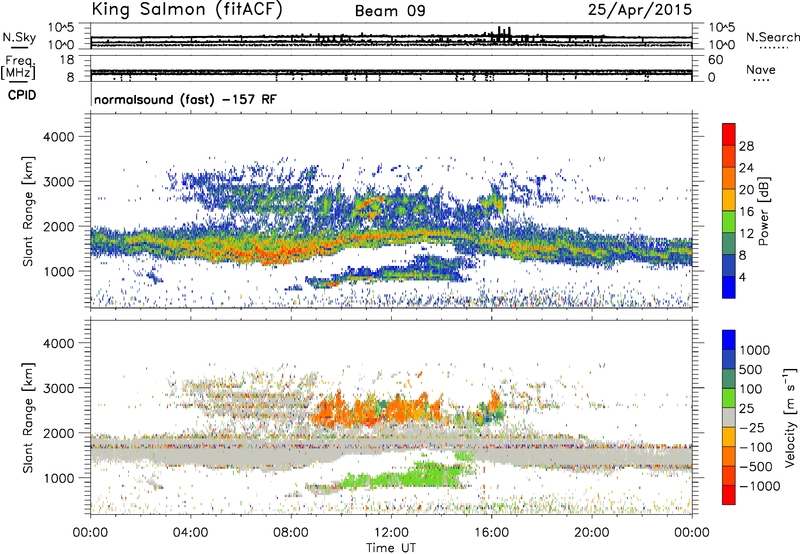Click power color bar label '4'

[742, 277]
